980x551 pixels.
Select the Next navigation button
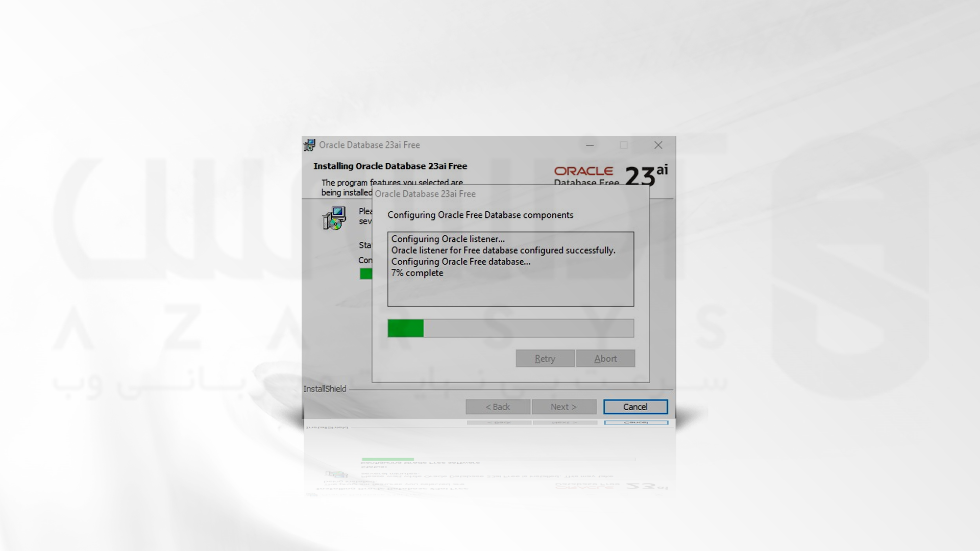564,406
